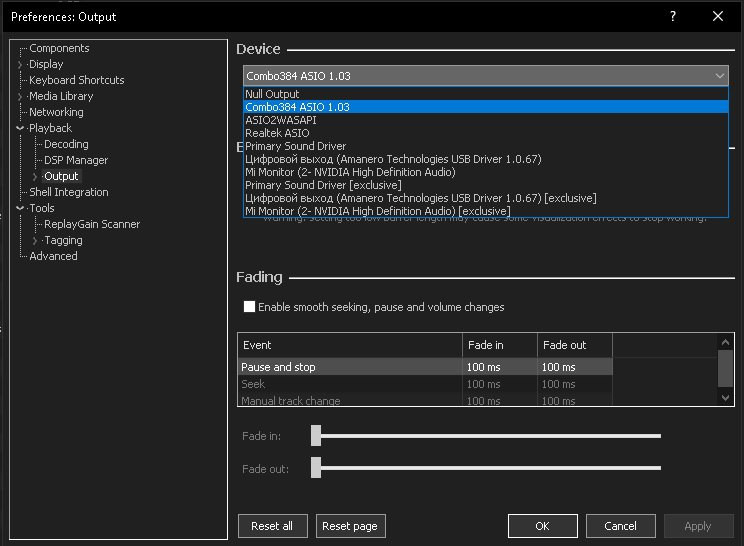The height and width of the screenshot is (546, 744).
Task: Expand the Media Library tree node
Action: pos(20,96)
